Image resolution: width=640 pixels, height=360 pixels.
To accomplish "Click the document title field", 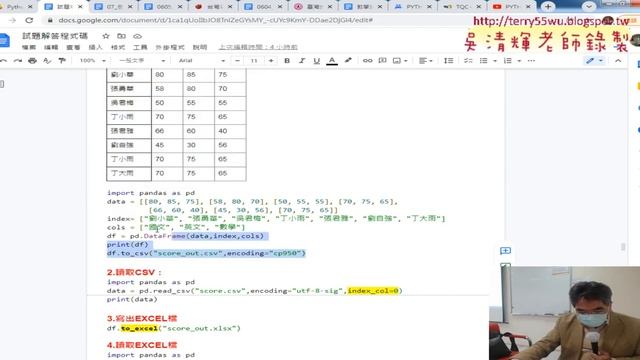I will pyautogui.click(x=55, y=36).
